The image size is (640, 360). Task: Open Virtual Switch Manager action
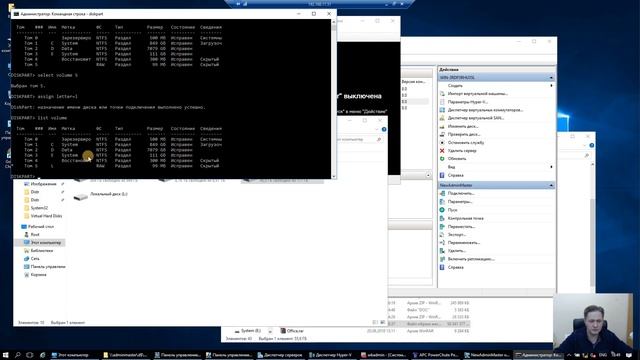(x=485, y=110)
